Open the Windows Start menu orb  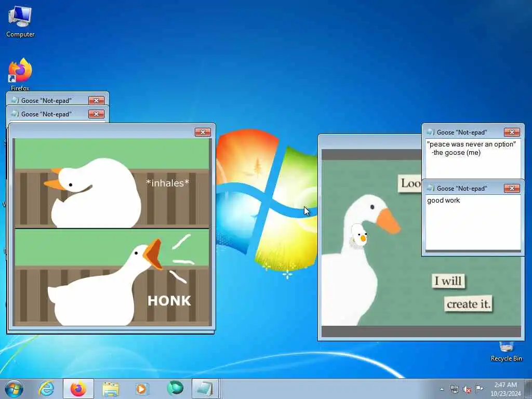(14, 389)
